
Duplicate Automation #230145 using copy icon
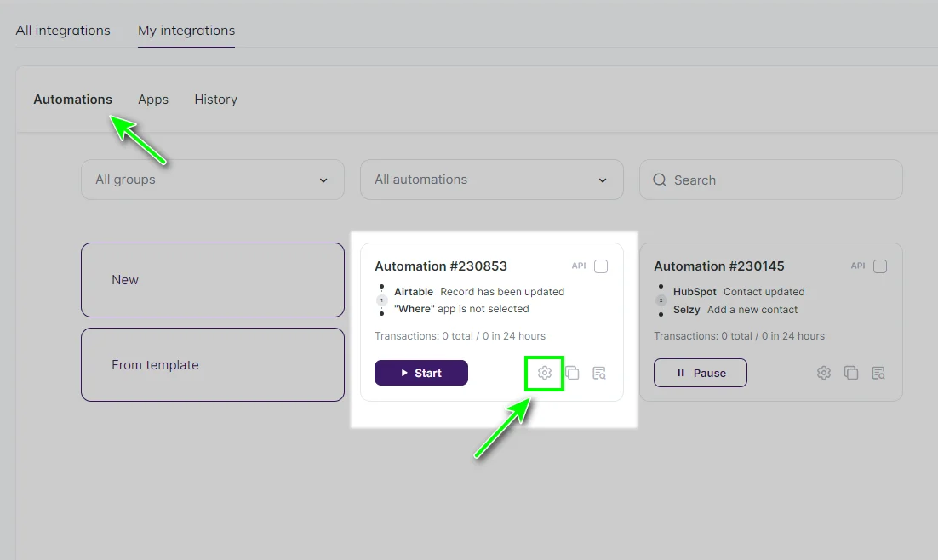(851, 373)
